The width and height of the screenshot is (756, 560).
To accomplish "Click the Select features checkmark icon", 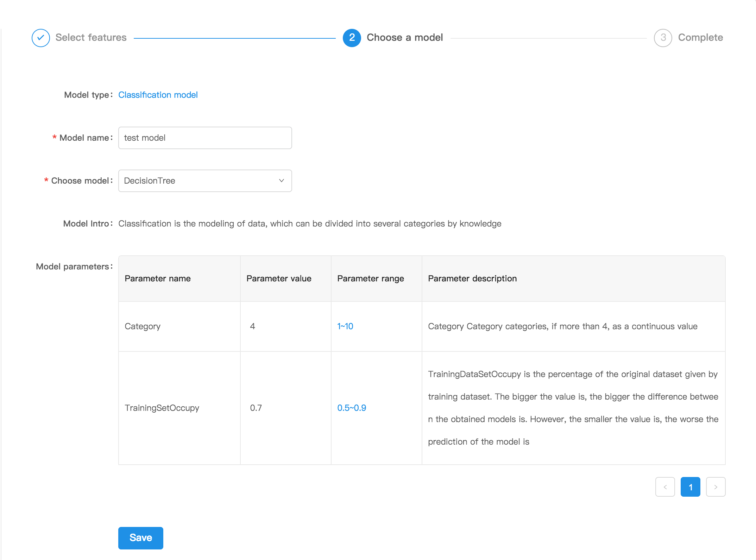I will click(41, 38).
